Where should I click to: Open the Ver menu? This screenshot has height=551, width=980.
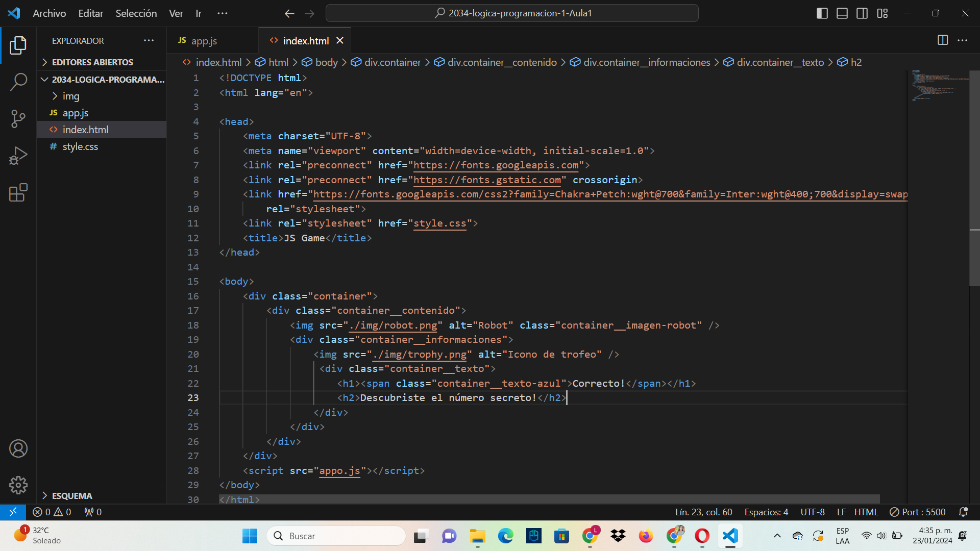tap(176, 13)
